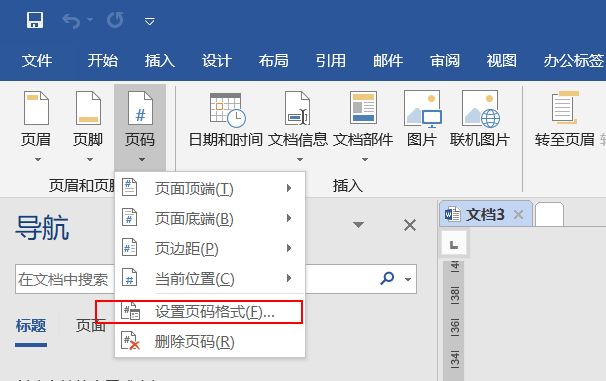Click the 页面顶端 menu item icon
Image resolution: width=606 pixels, height=381 pixels.
tap(129, 187)
